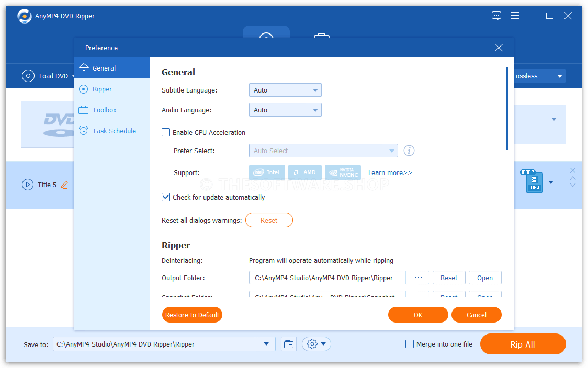Click Reset for all dialogs warnings
The height and width of the screenshot is (368, 588).
click(269, 221)
